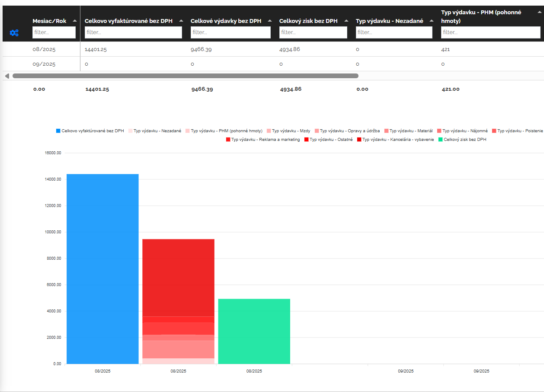Click the green profit bar in chart
The width and height of the screenshot is (544, 392).
click(254, 331)
